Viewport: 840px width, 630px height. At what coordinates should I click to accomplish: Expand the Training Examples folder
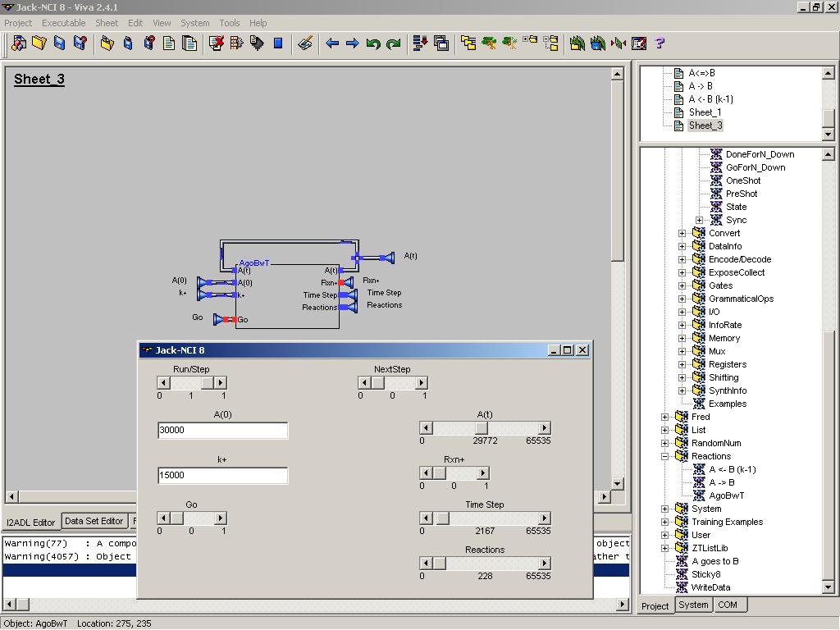point(664,522)
